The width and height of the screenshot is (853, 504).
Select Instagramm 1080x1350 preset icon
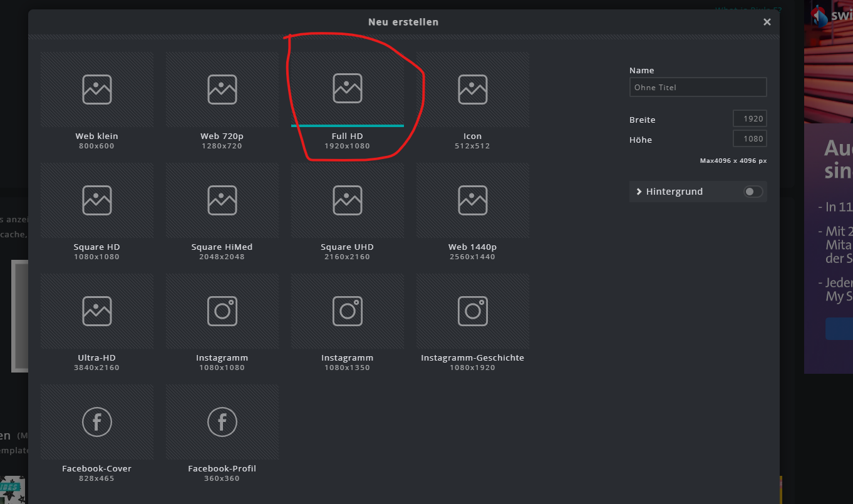tap(348, 311)
